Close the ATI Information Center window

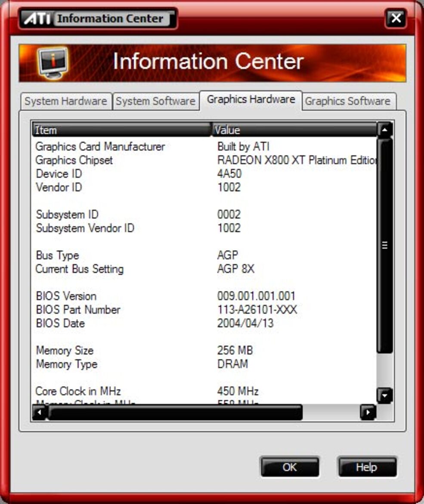[396, 18]
